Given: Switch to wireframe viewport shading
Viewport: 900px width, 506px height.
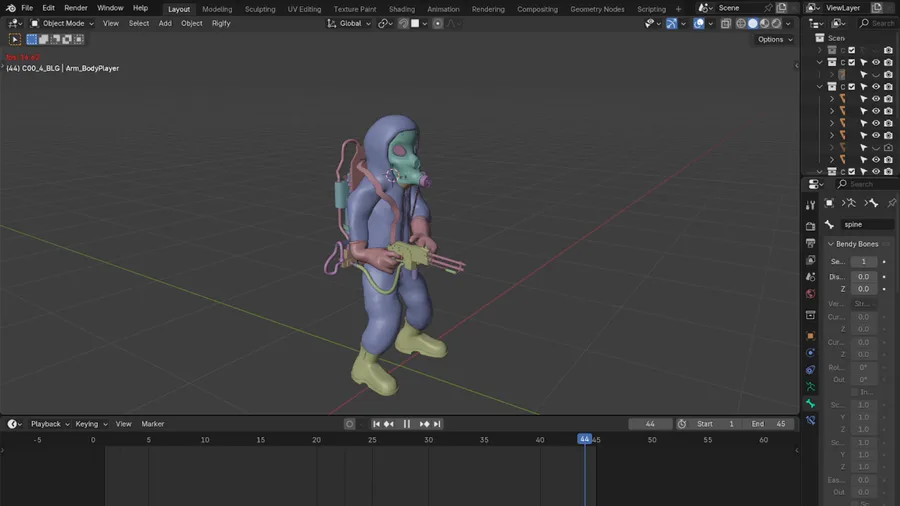Looking at the screenshot, I should 741,24.
